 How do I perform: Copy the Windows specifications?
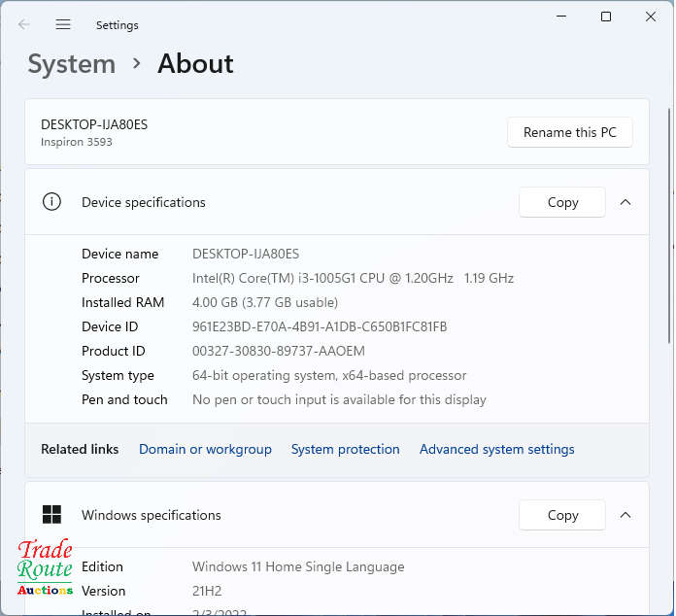click(x=562, y=515)
